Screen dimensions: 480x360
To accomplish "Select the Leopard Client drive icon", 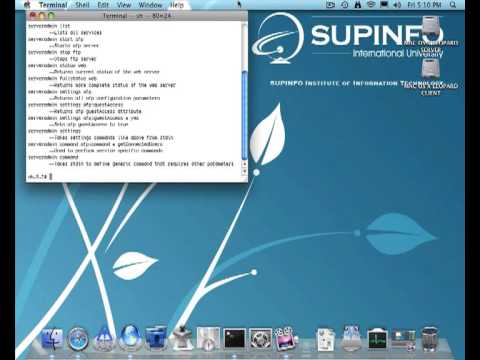I will pyautogui.click(x=430, y=69).
